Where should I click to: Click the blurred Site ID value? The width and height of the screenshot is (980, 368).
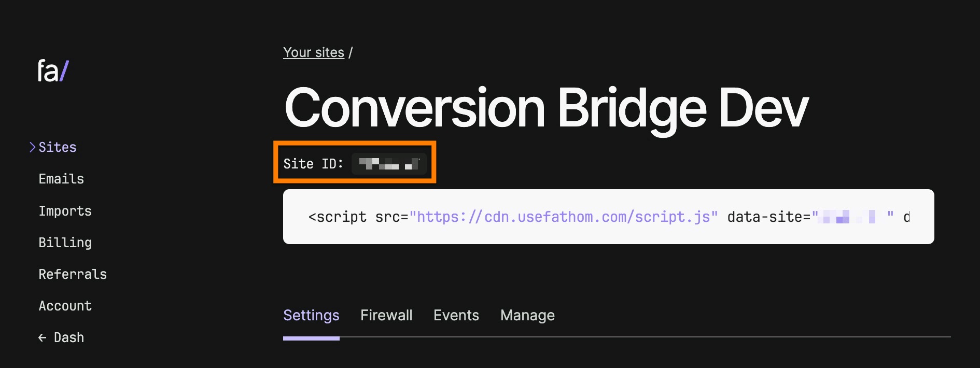[x=389, y=164]
